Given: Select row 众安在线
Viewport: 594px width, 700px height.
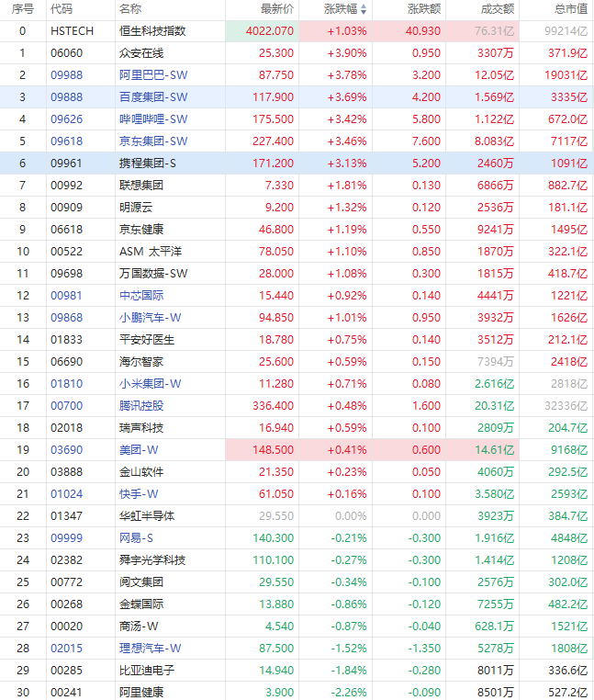Looking at the screenshot, I should 297,53.
